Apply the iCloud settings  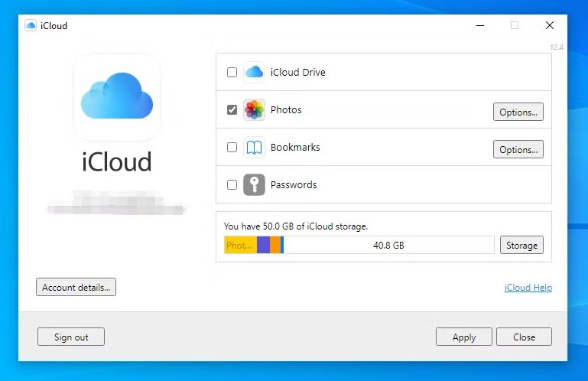click(x=464, y=337)
